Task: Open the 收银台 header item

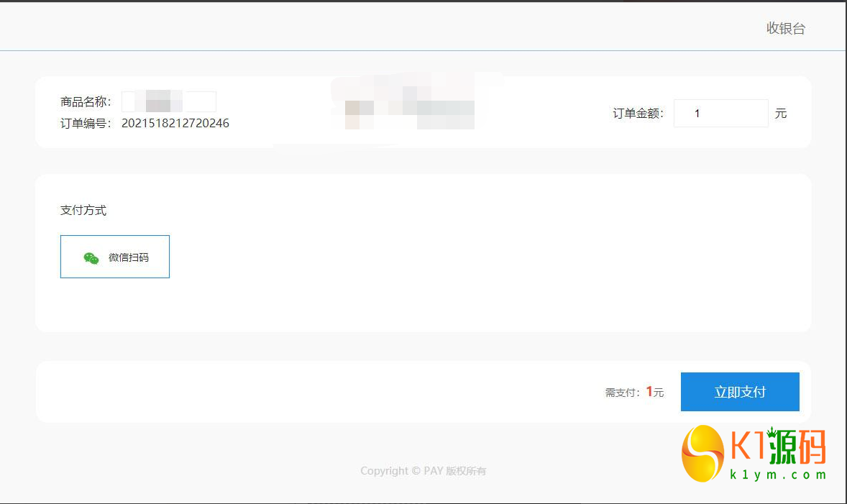Action: pos(784,29)
